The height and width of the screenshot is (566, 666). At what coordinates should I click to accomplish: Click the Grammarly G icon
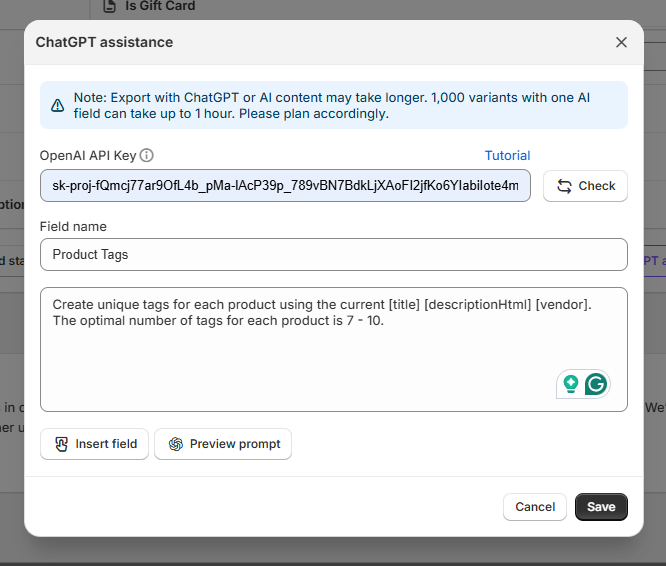[595, 384]
